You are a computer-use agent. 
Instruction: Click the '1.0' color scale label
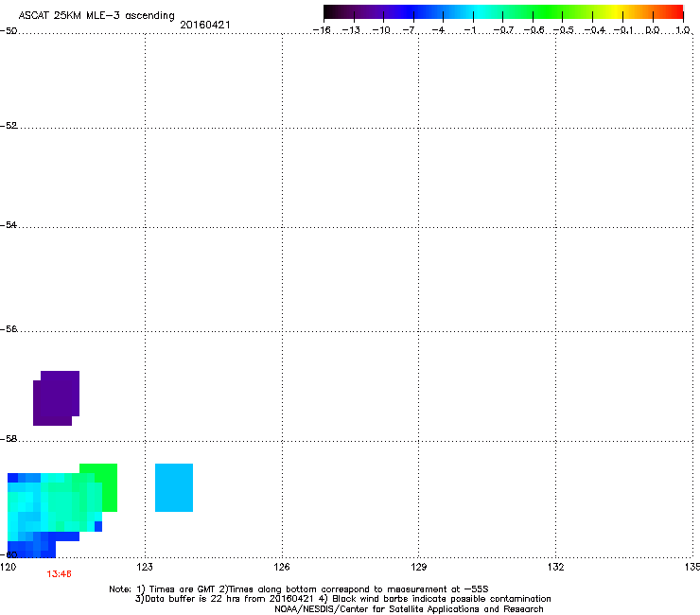[683, 30]
